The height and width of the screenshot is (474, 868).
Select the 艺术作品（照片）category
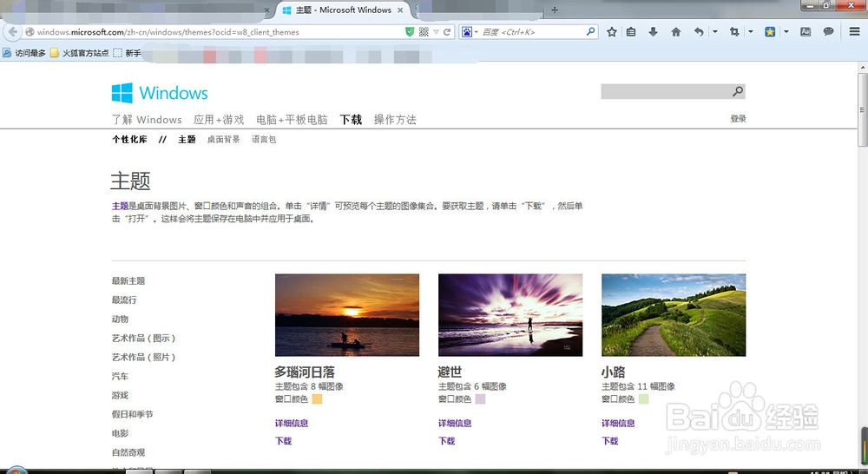click(144, 357)
